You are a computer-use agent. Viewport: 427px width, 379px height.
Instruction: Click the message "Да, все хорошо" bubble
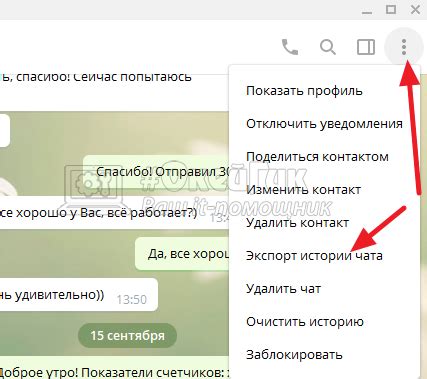click(x=182, y=254)
